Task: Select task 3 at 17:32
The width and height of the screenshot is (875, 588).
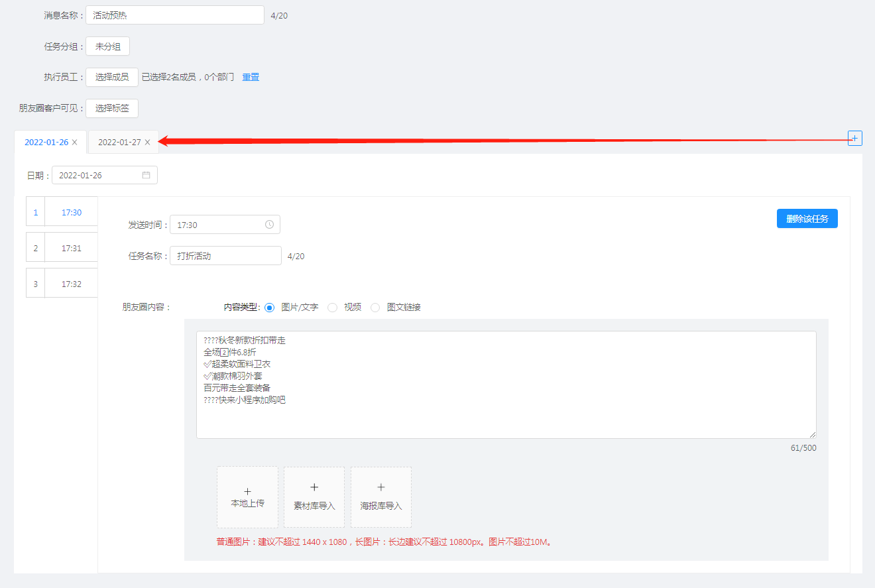Action: [x=62, y=284]
